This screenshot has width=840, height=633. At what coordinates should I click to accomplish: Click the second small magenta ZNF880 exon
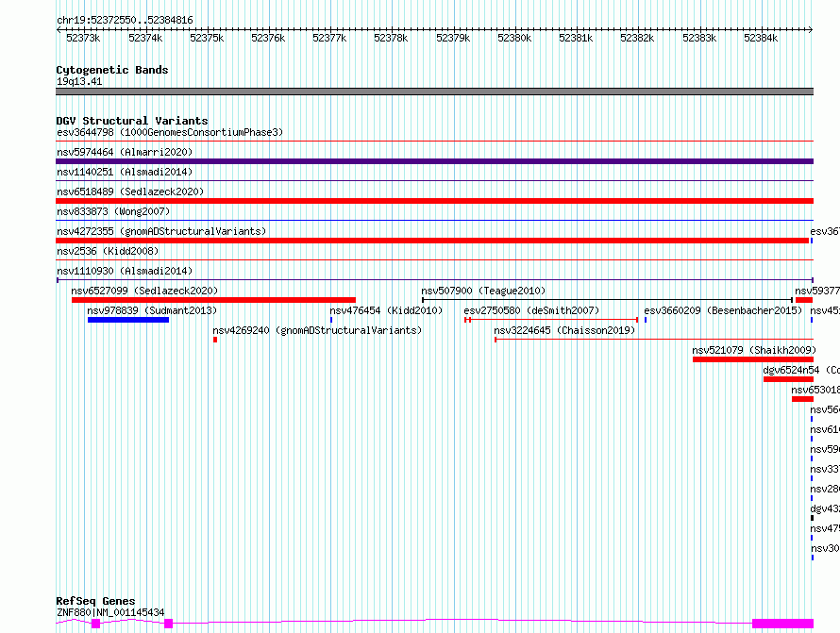coord(168,624)
